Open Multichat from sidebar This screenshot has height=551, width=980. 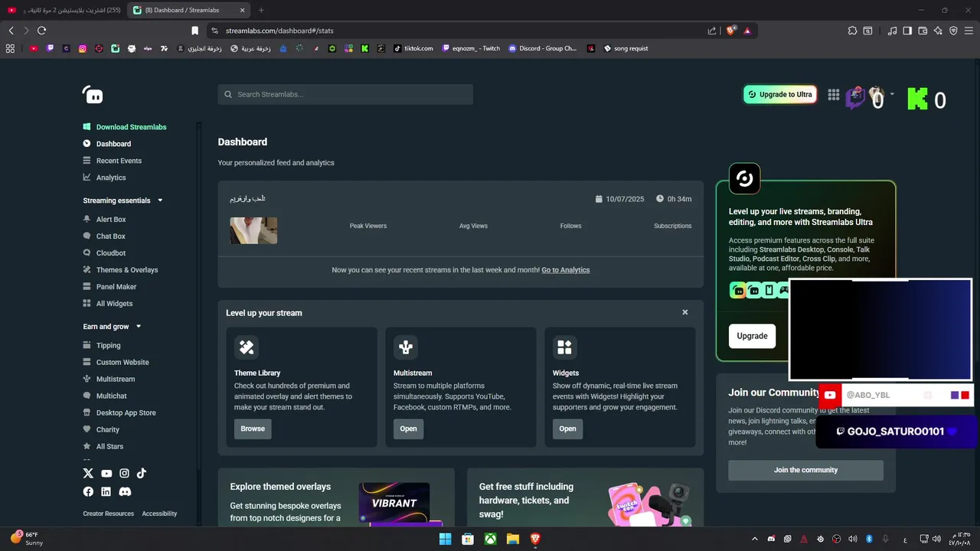pos(105,396)
